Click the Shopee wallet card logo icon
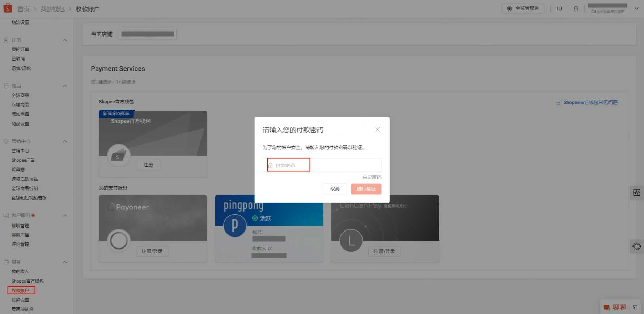This screenshot has width=644, height=314. pyautogui.click(x=118, y=156)
